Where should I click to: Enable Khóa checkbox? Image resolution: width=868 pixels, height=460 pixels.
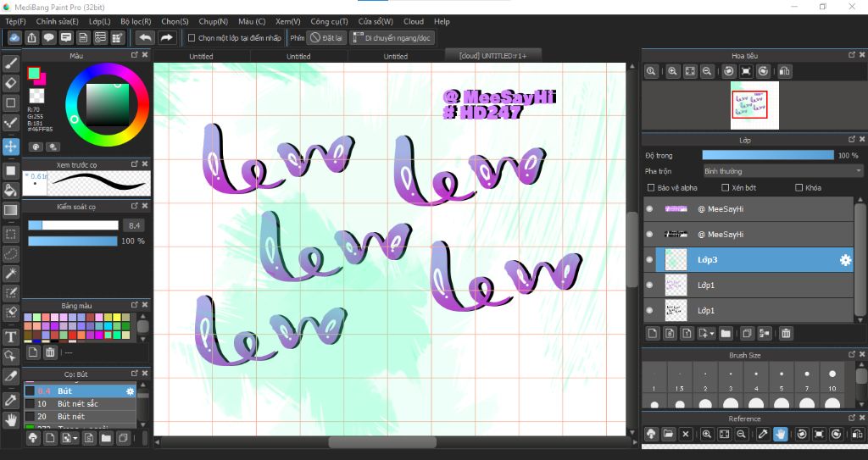(x=798, y=188)
